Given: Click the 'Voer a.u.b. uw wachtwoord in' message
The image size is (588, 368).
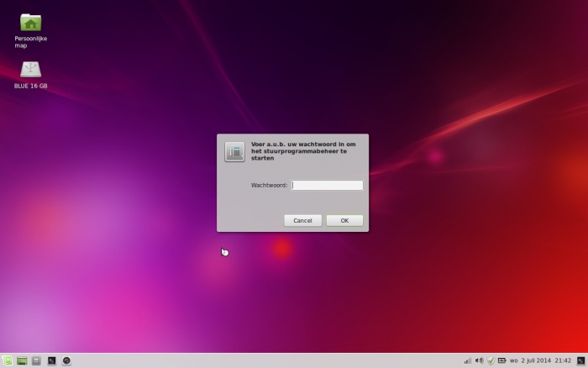Looking at the screenshot, I should pyautogui.click(x=303, y=151).
